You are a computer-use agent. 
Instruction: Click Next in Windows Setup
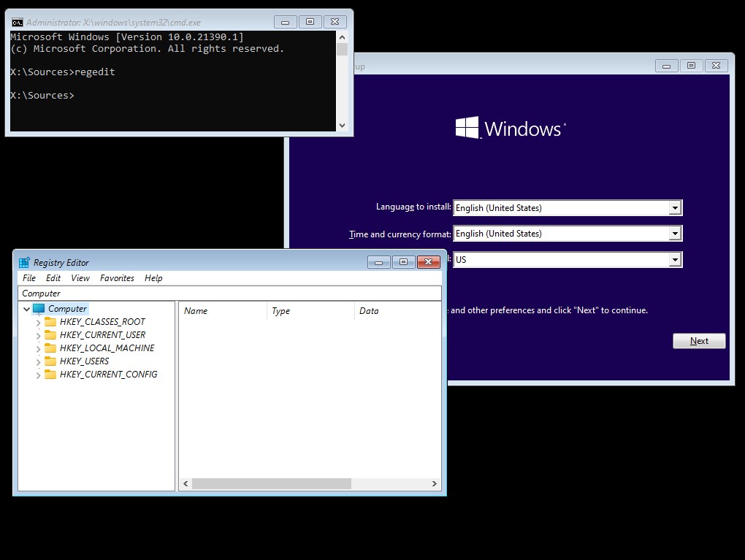699,340
